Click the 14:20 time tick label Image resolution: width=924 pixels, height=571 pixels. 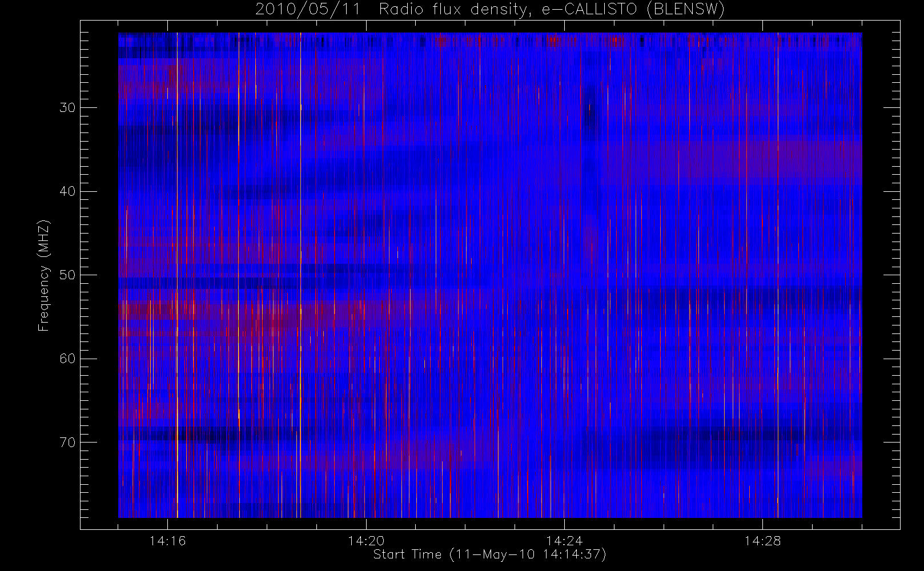[x=365, y=541]
